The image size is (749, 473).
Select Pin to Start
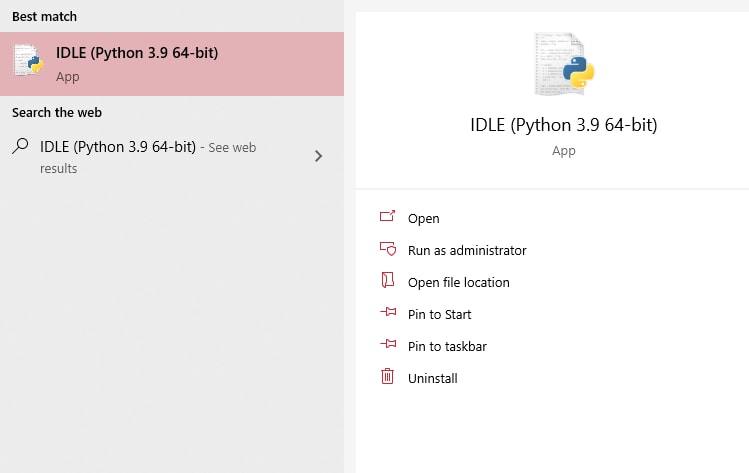[x=439, y=314]
